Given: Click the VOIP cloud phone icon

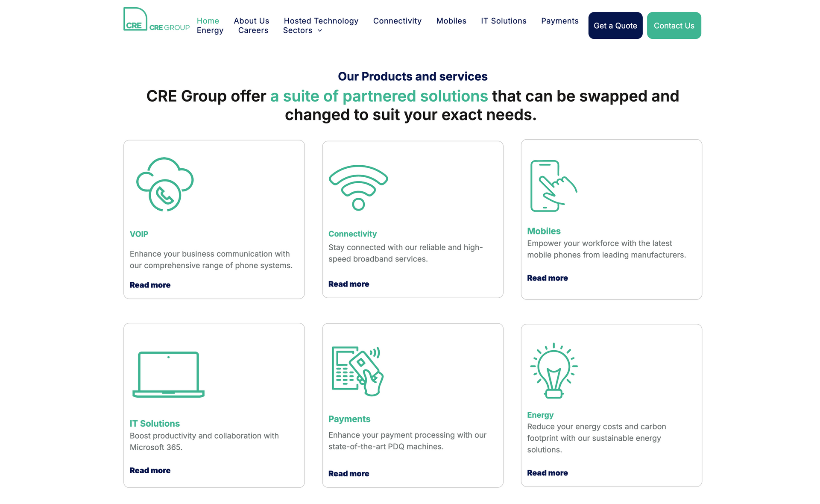Looking at the screenshot, I should pyautogui.click(x=165, y=184).
